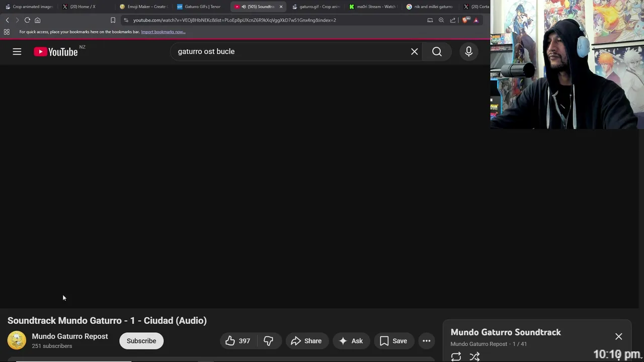Switch to the 'Gaturro GIFs | Tenor' tab

coord(201,7)
